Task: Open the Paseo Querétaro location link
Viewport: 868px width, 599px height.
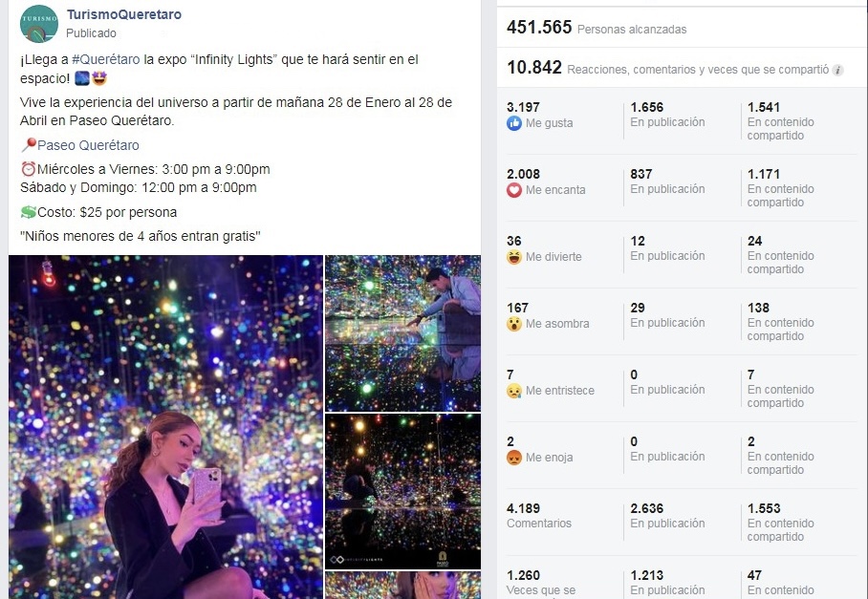Action: 88,145
